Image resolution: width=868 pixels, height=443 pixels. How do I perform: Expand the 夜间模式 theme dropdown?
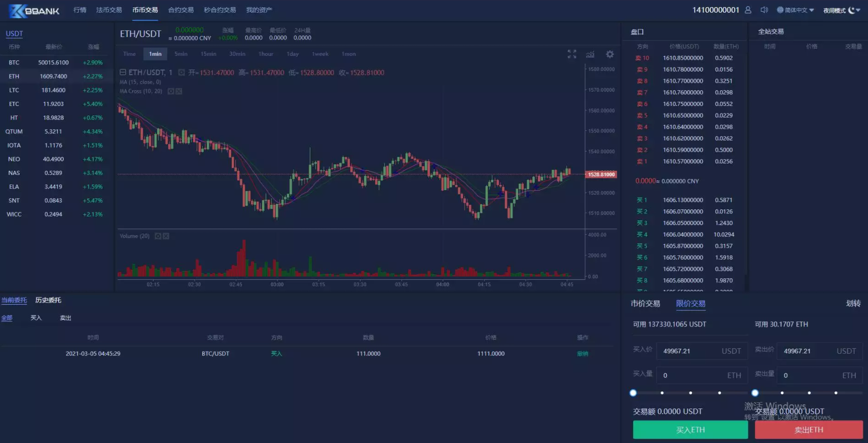(842, 10)
